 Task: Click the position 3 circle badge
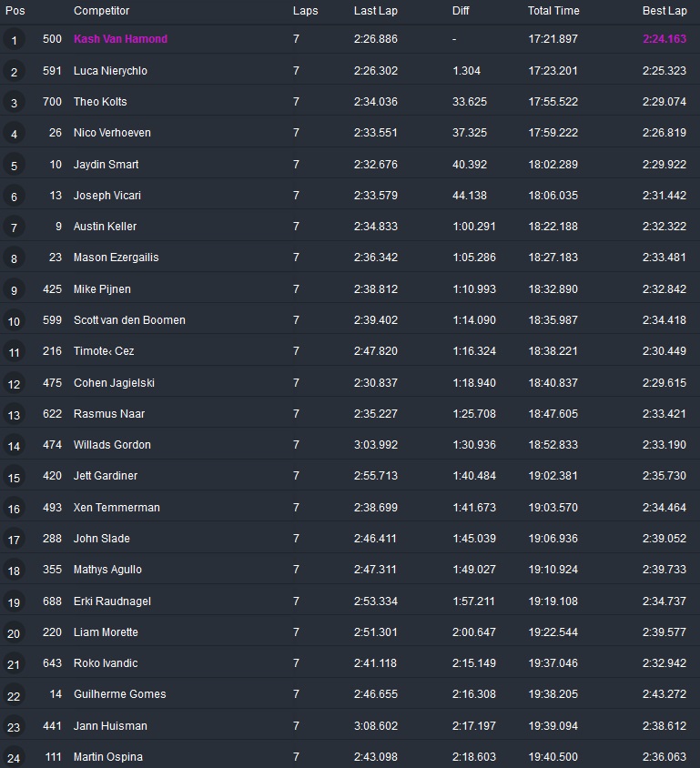coord(15,103)
